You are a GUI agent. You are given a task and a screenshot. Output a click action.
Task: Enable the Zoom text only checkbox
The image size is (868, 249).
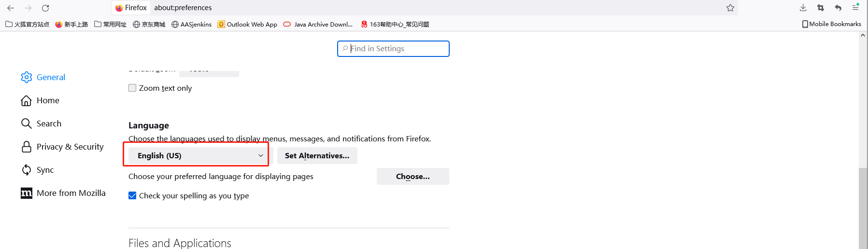pos(132,88)
